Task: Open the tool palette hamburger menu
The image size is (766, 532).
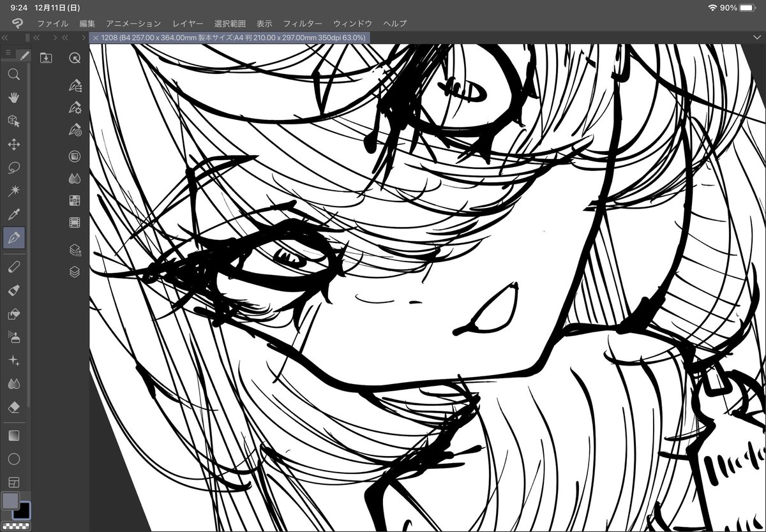Action: point(8,53)
